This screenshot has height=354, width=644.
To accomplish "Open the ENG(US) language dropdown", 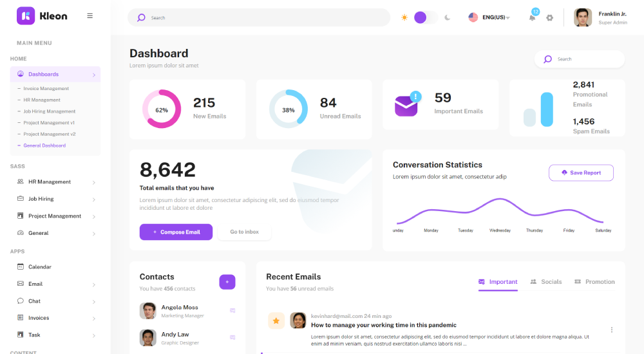I will pyautogui.click(x=489, y=17).
